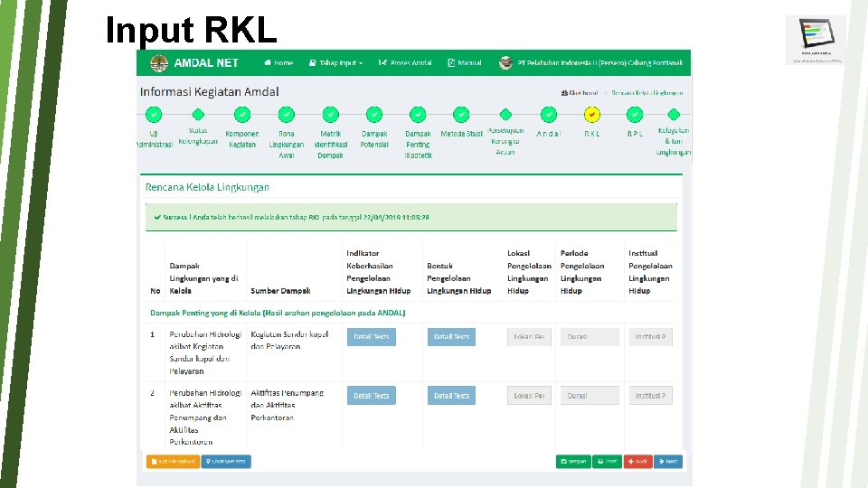Select the Andal step circle
This screenshot has height=488, width=868.
[x=549, y=115]
